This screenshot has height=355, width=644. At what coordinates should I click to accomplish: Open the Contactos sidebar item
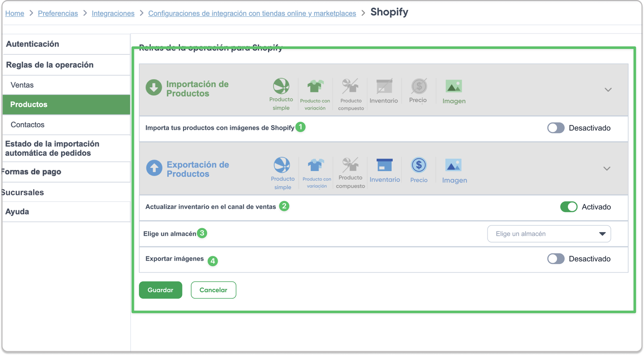click(66, 125)
